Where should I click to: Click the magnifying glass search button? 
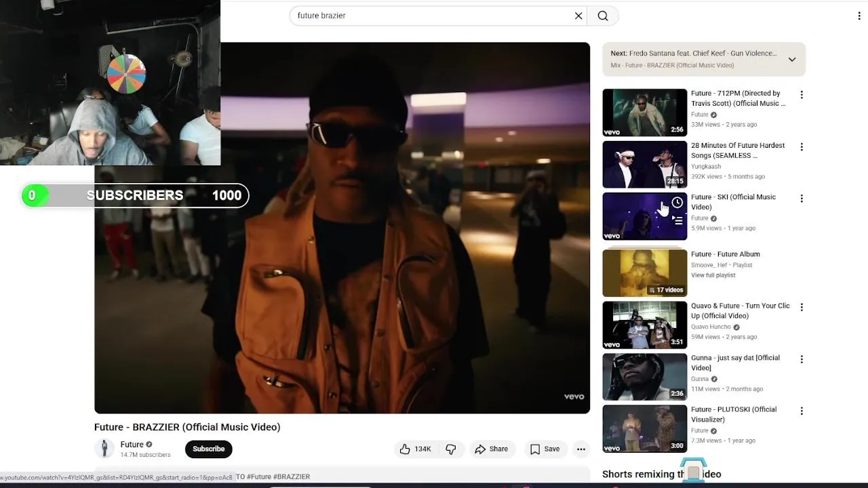point(603,16)
